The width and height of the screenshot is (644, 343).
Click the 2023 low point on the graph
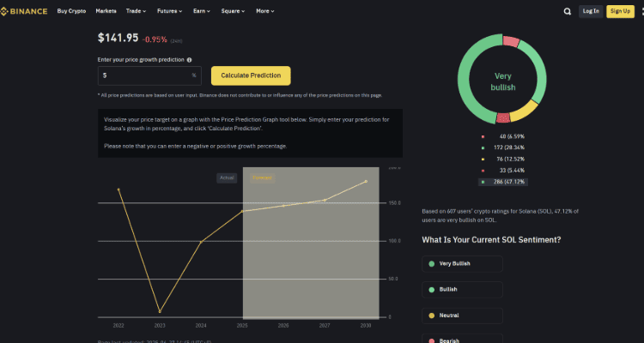tap(160, 311)
